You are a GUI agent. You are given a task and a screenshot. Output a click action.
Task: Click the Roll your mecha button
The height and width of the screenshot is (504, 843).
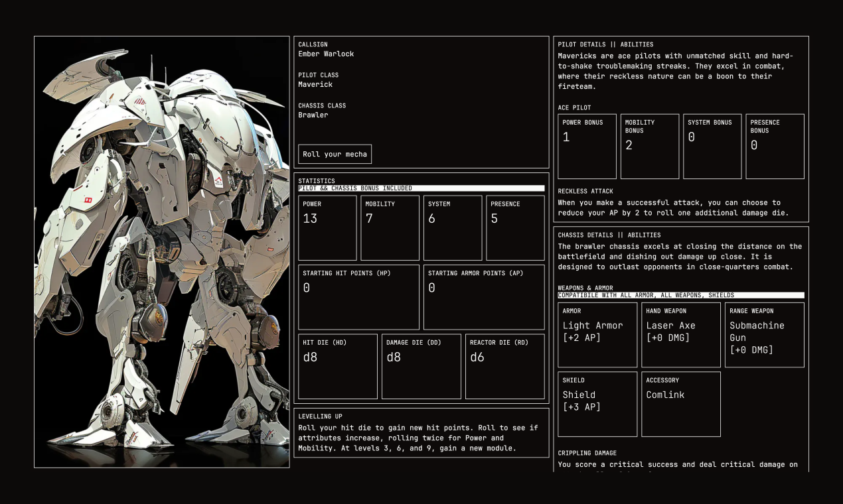point(335,154)
